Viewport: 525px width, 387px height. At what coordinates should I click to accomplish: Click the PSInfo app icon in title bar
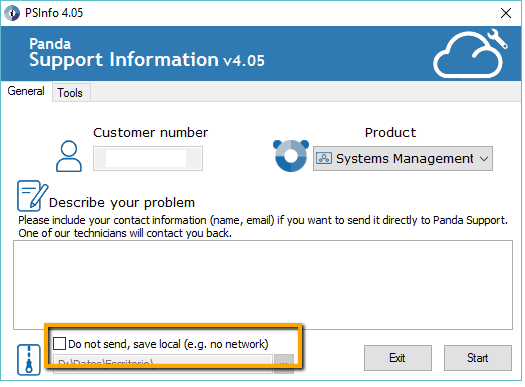(x=12, y=13)
